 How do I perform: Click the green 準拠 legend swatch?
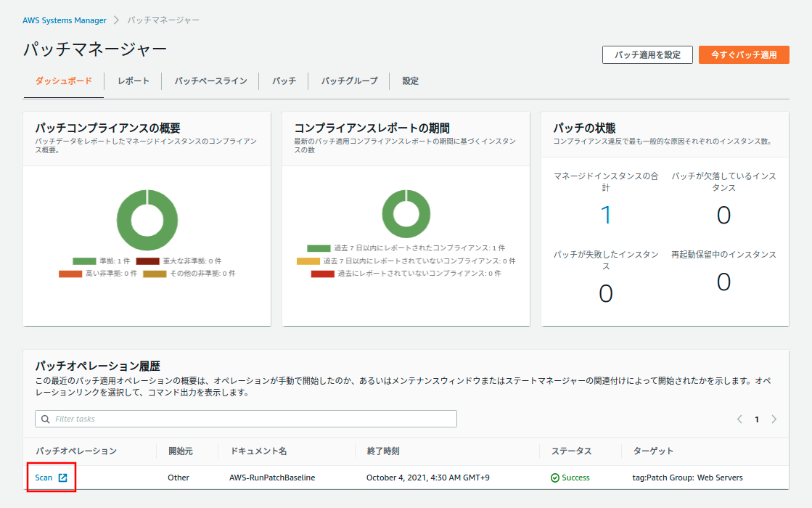pos(84,261)
